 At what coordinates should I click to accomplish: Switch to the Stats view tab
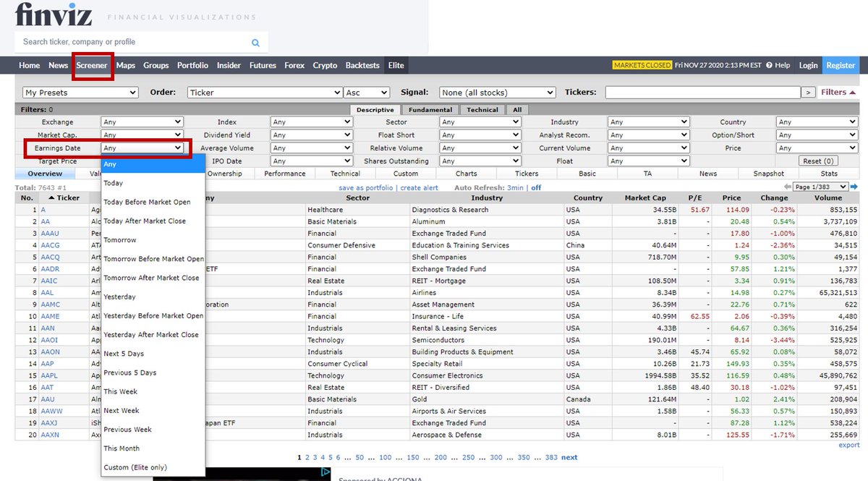pos(829,174)
